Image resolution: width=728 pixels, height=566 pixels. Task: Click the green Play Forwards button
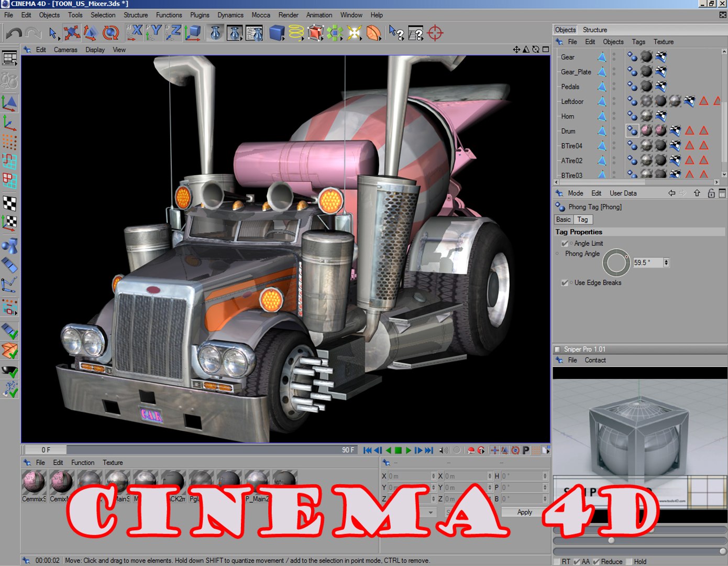pos(409,450)
